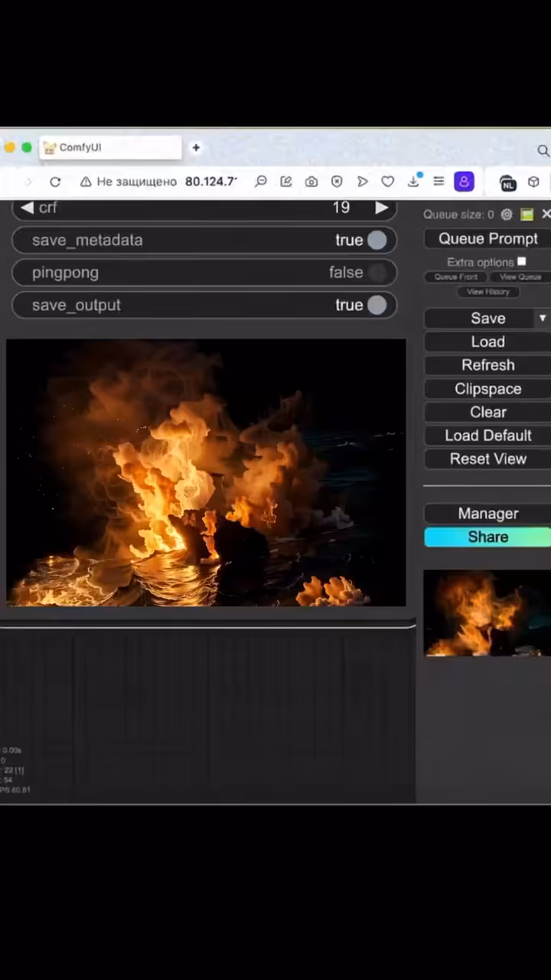Image resolution: width=551 pixels, height=980 pixels.
Task: Open the ad-blocker shield icon
Action: (x=337, y=181)
